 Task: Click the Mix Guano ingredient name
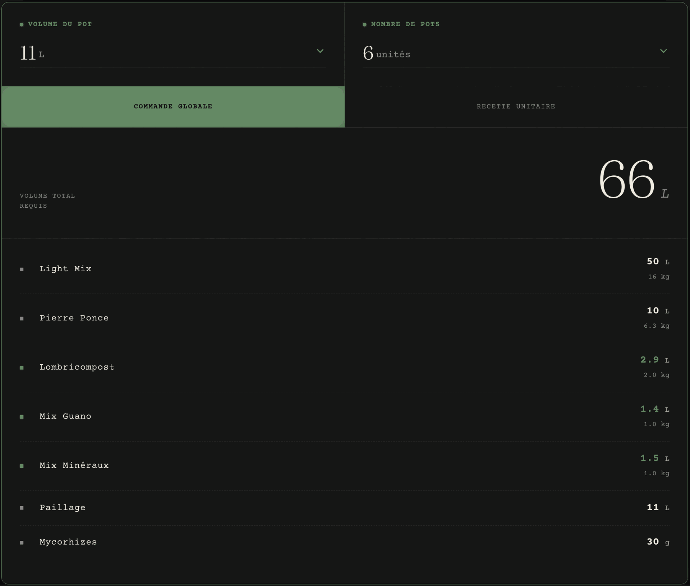[x=66, y=416]
